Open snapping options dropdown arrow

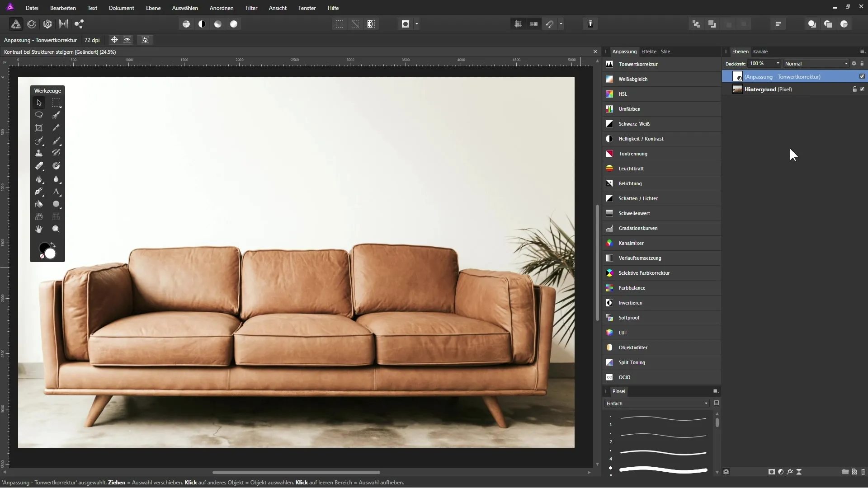(561, 24)
